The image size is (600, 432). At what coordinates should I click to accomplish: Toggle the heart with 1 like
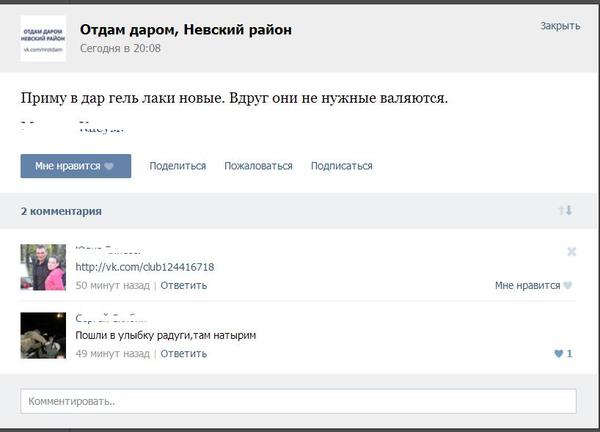coord(563,354)
